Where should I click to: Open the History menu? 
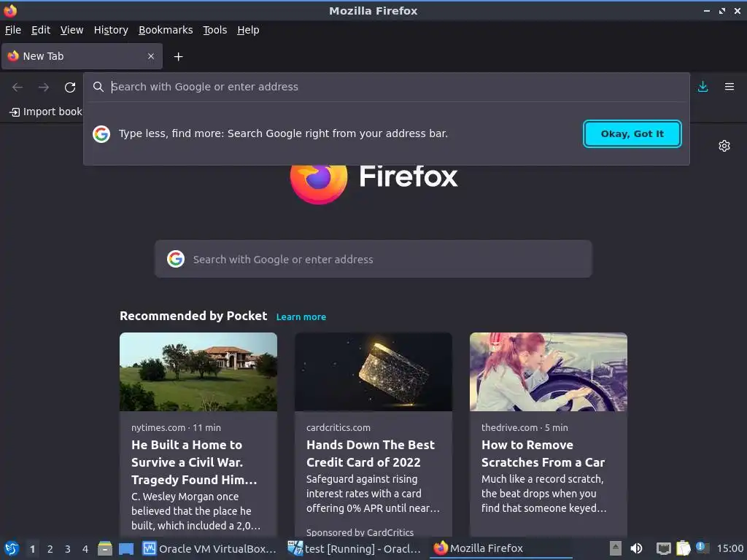pos(111,30)
